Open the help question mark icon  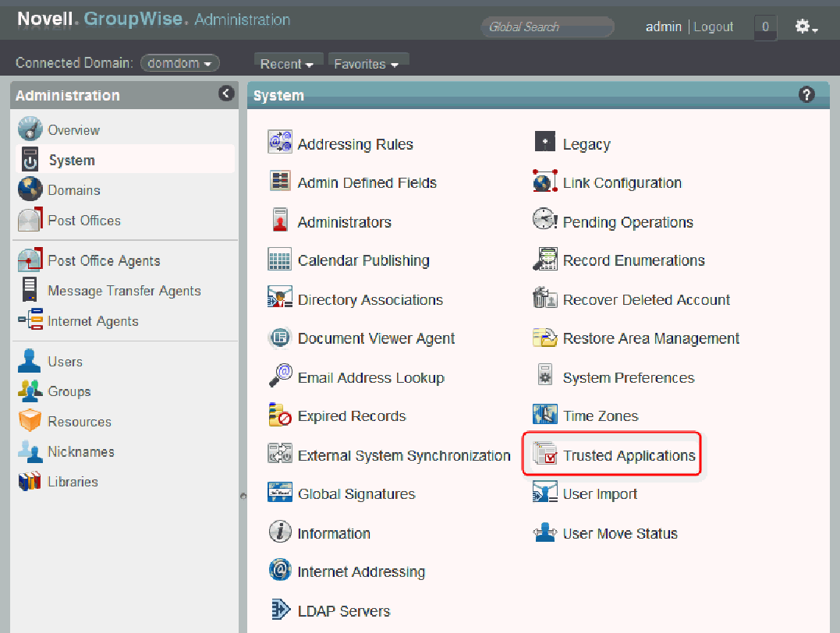pyautogui.click(x=806, y=95)
